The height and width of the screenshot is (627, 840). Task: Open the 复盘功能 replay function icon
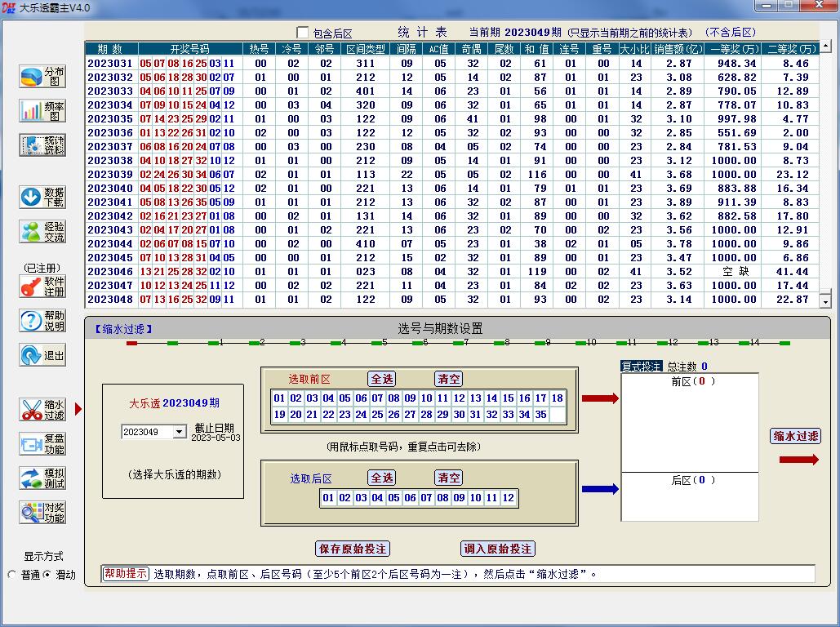click(x=42, y=444)
